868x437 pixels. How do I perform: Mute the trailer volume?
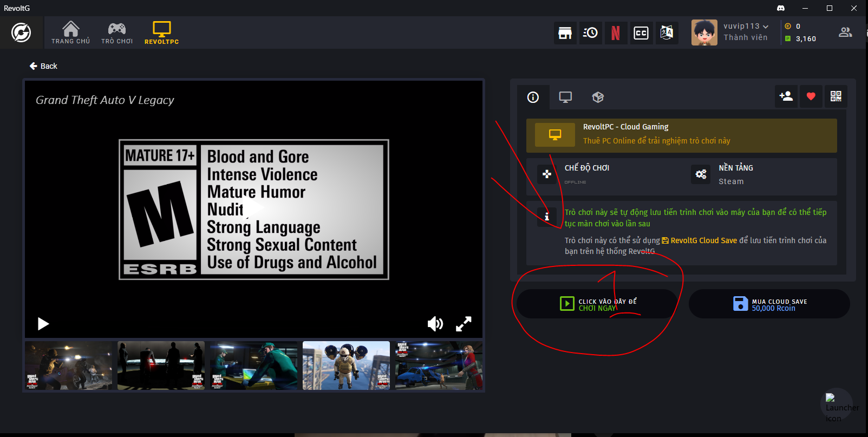pyautogui.click(x=435, y=324)
